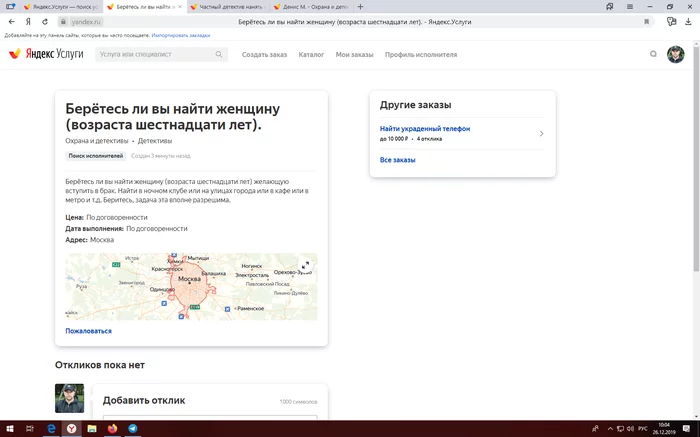Open the browser downloads icon
This screenshot has height=437, width=700.
(688, 21)
